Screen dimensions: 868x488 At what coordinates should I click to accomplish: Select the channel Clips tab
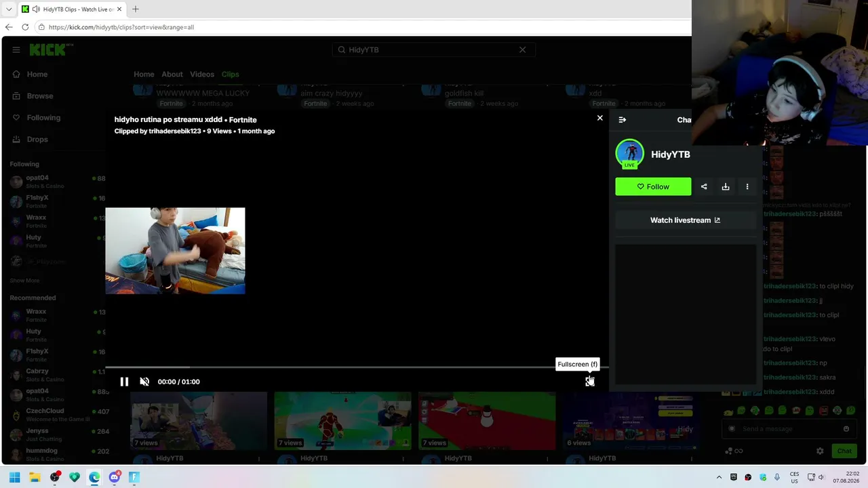[x=230, y=74]
